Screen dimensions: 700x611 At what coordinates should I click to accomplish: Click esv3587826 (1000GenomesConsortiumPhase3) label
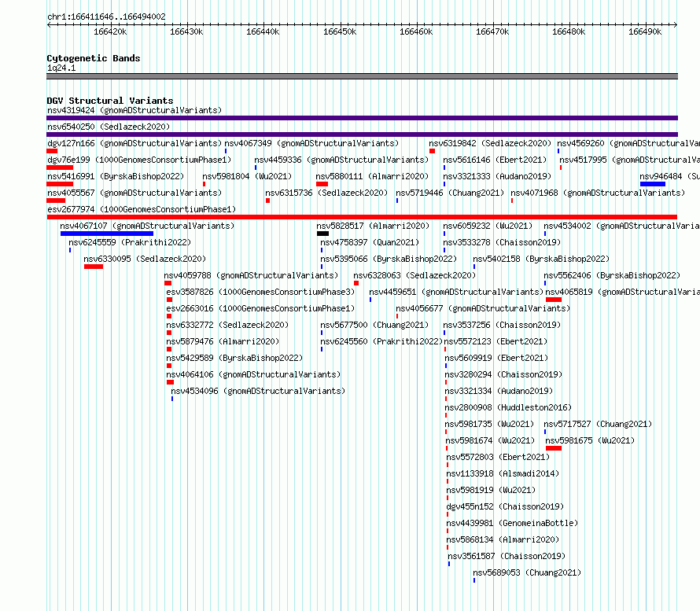click(260, 292)
